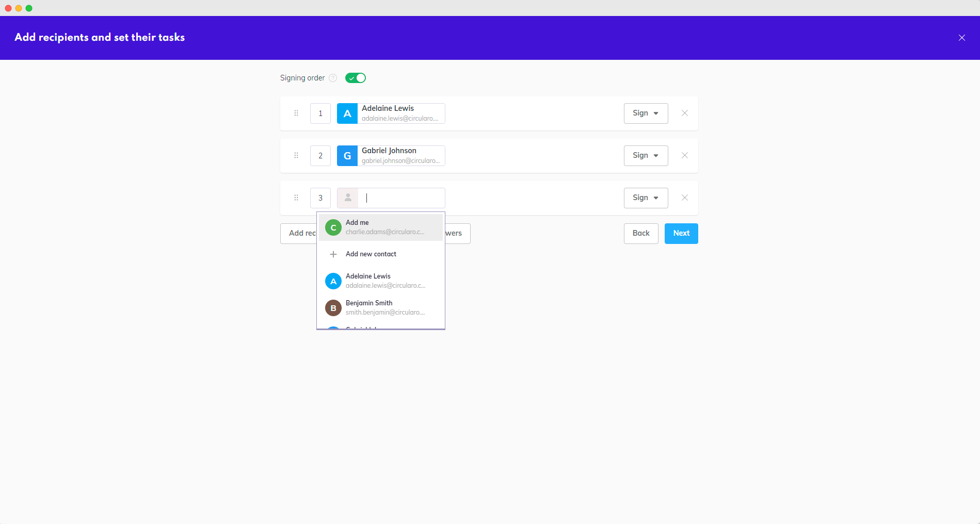The height and width of the screenshot is (524, 980).
Task: Go back with the Back button
Action: click(x=640, y=234)
